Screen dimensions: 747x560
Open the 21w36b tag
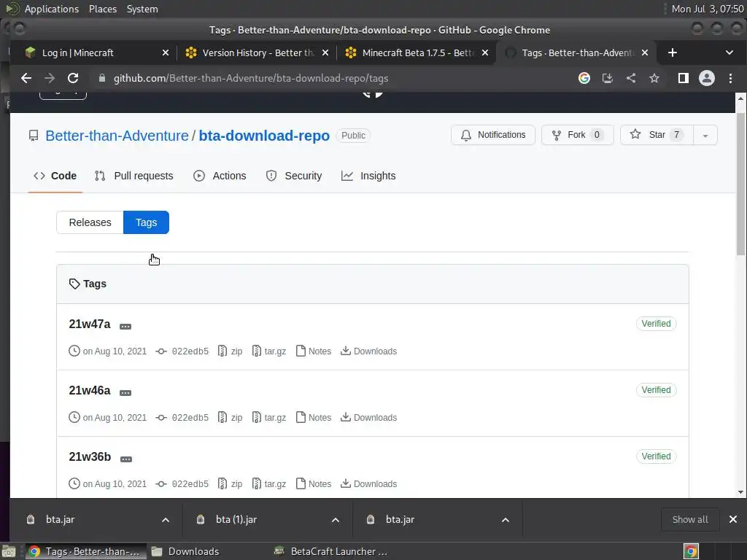(x=90, y=456)
